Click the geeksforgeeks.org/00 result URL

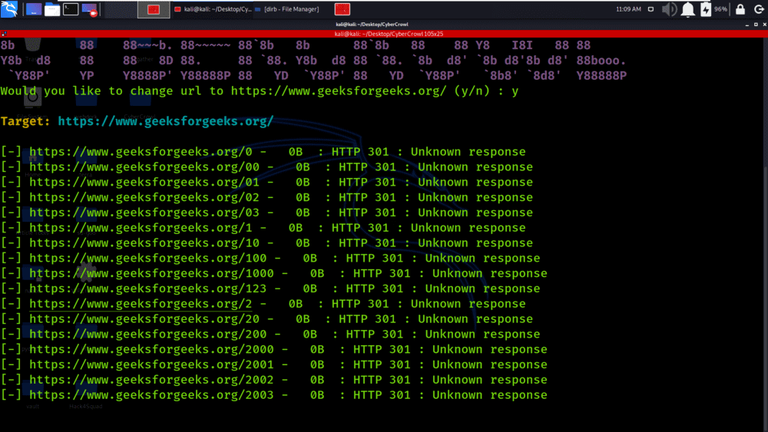[144, 167]
